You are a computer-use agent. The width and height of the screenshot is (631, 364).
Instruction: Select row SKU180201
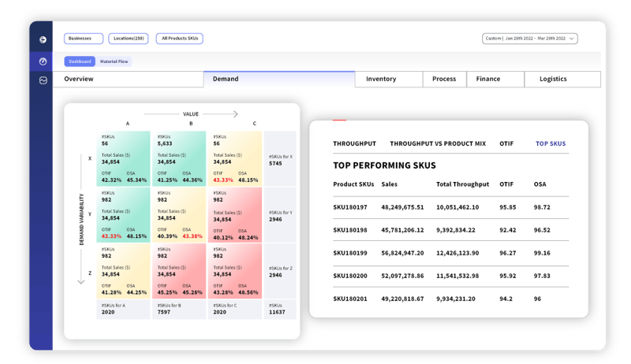click(450, 299)
